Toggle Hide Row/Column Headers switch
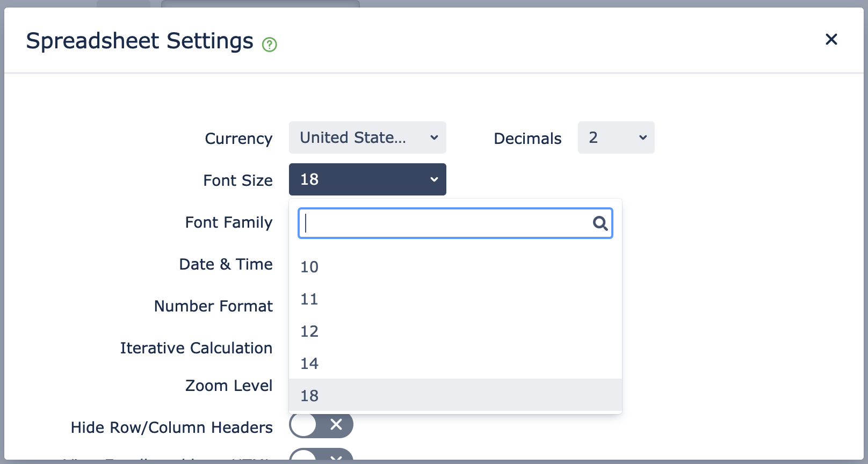 coord(321,425)
